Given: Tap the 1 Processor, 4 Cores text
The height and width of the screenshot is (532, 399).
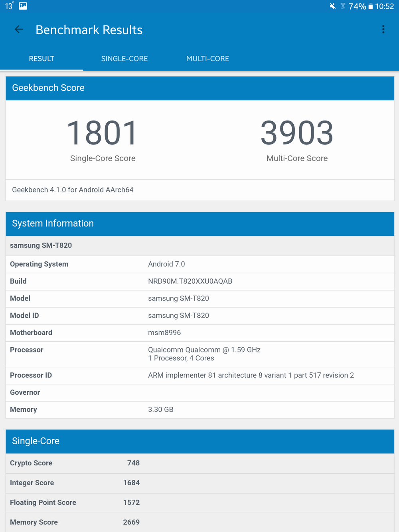Looking at the screenshot, I should click(181, 358).
